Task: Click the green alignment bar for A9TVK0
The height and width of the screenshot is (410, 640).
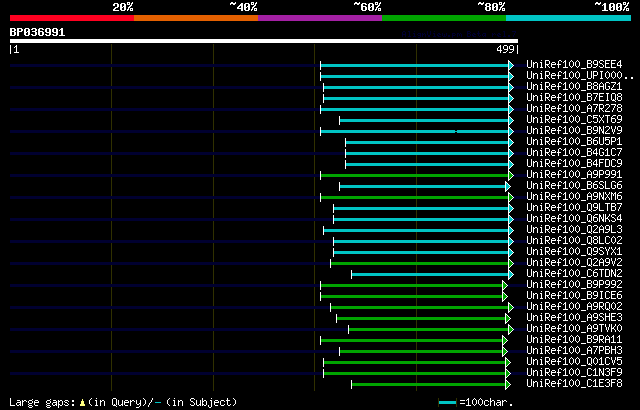Action: [x=429, y=330]
